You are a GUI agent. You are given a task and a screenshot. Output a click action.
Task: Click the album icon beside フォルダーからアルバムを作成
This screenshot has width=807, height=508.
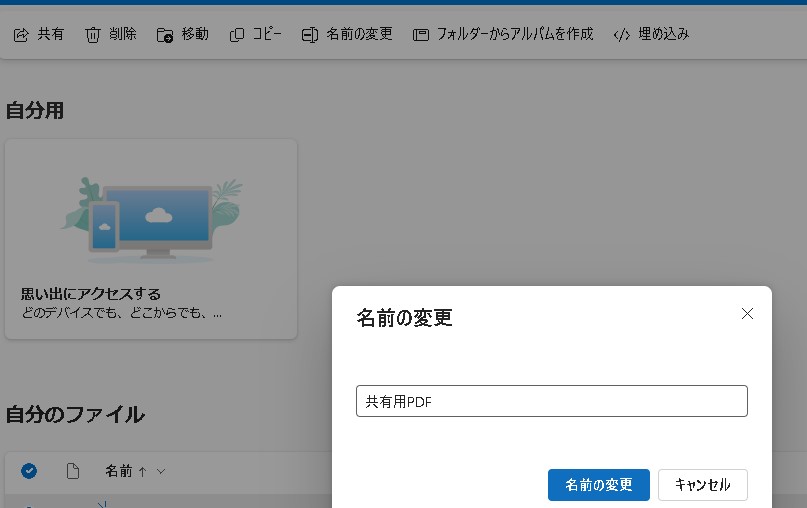tap(420, 35)
